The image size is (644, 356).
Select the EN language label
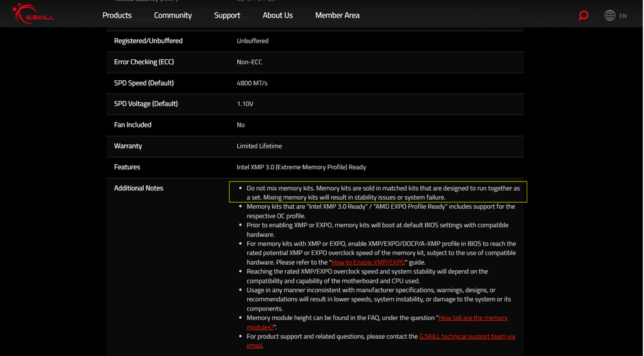coord(623,16)
